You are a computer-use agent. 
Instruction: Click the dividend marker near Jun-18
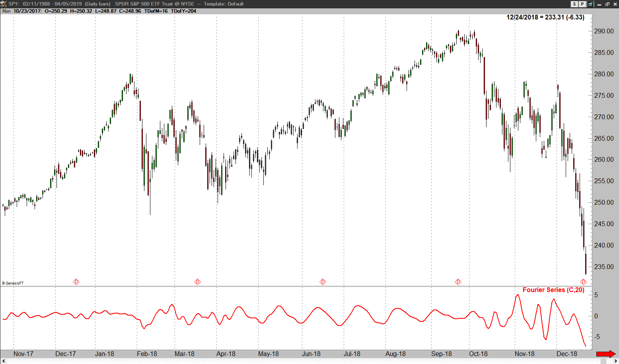point(323,282)
